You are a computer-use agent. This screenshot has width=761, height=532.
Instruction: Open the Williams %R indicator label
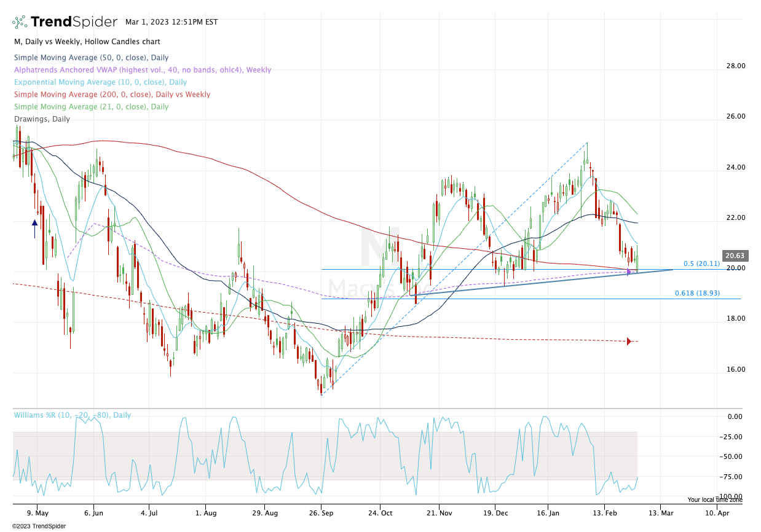click(73, 415)
